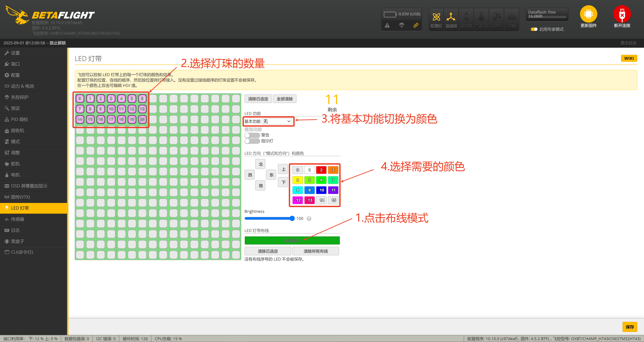Viewport: 644px width, 342px height.
Task: Open the OSD (屏幕叠加显示) sidebar tab
Action: coord(29,186)
